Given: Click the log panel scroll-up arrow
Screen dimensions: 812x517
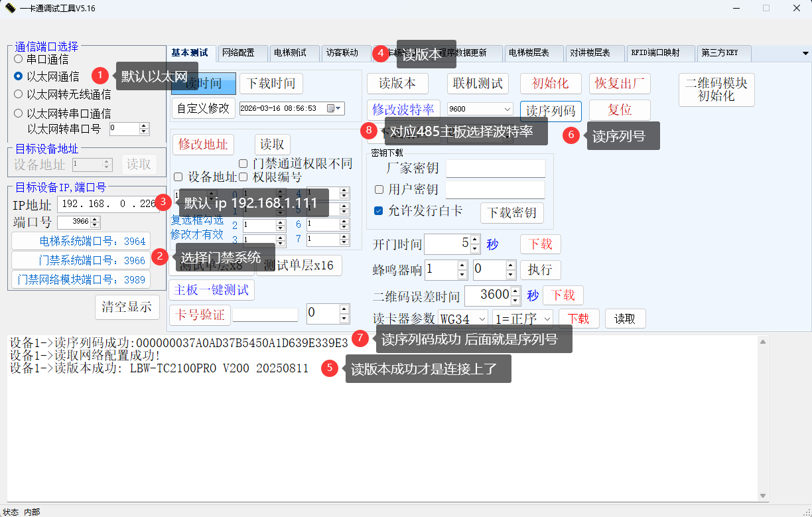Looking at the screenshot, I should coord(764,342).
